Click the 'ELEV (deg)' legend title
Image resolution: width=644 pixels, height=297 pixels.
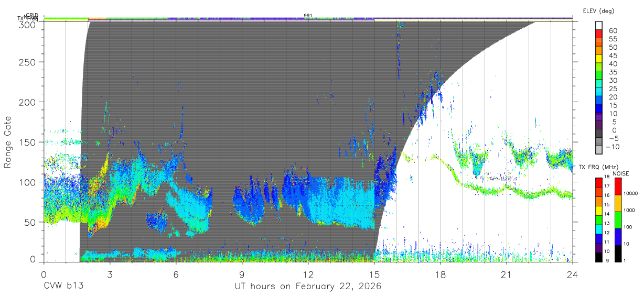[x=598, y=11]
